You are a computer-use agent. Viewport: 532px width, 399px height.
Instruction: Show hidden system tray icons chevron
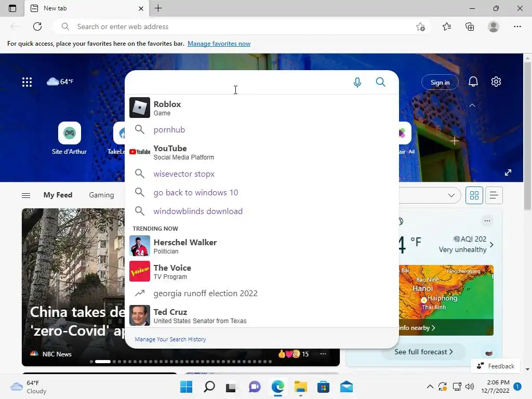[430, 387]
